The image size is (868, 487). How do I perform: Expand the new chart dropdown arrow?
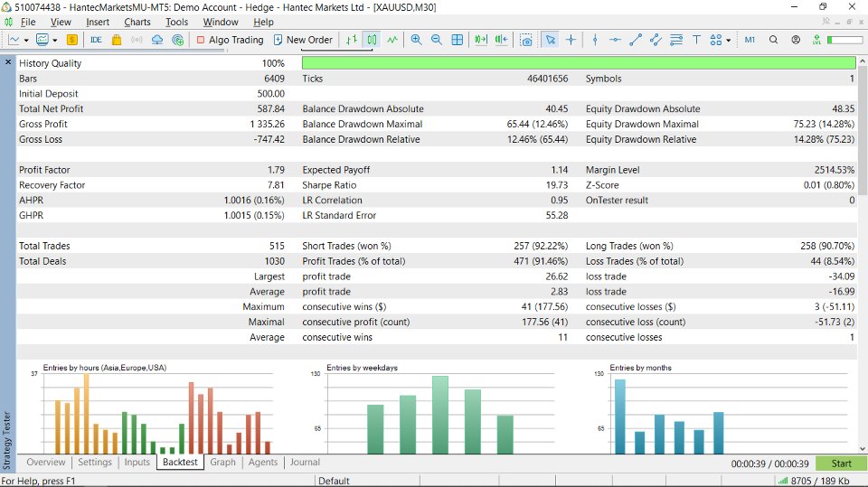click(26, 41)
